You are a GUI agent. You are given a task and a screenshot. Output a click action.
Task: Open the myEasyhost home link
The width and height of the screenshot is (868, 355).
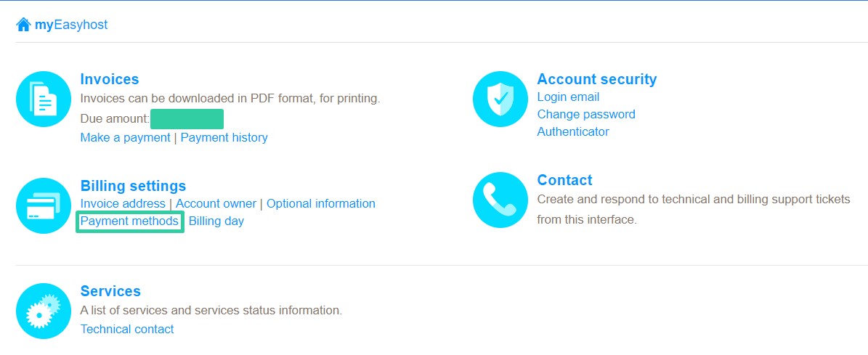[x=71, y=25]
